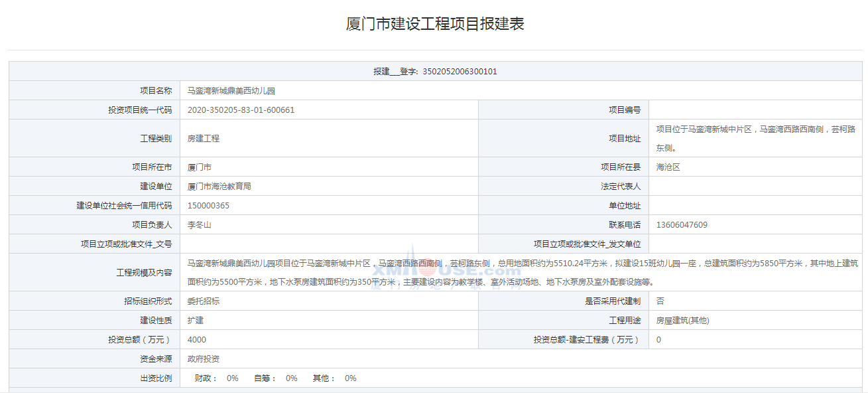Click the 出资比例 label

[x=156, y=378]
